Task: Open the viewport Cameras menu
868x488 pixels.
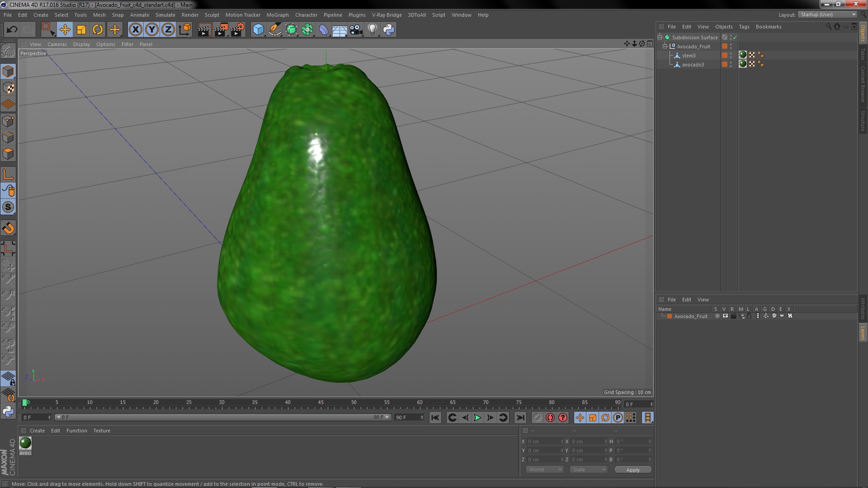Action: point(57,44)
